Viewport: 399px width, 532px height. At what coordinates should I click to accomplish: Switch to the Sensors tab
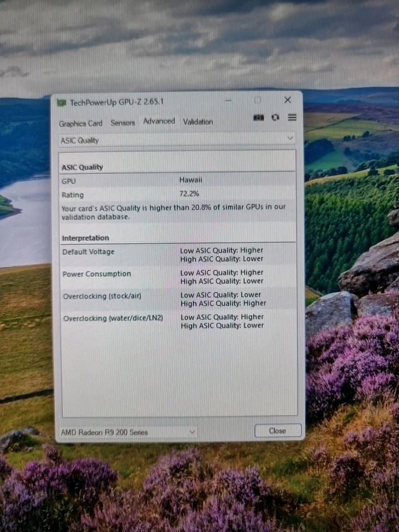(x=123, y=123)
